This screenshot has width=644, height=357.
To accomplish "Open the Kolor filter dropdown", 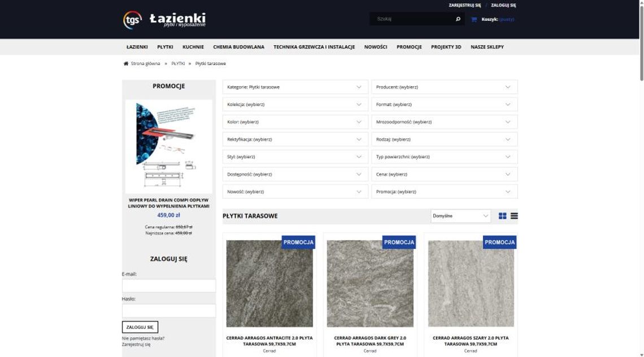I will (295, 122).
